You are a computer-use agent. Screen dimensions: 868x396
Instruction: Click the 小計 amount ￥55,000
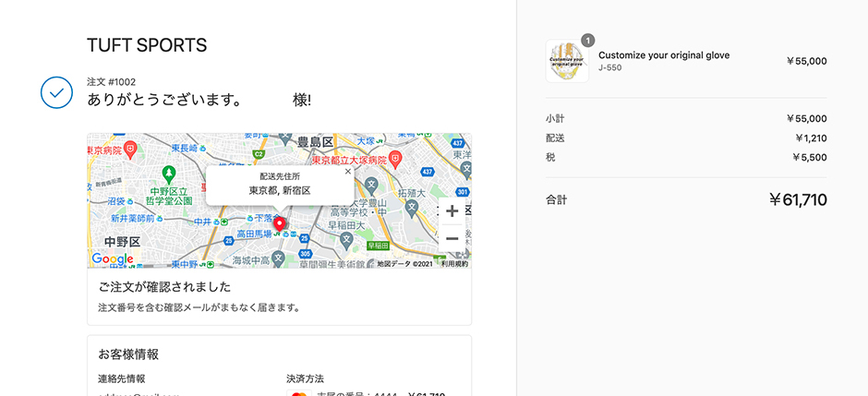tap(806, 118)
